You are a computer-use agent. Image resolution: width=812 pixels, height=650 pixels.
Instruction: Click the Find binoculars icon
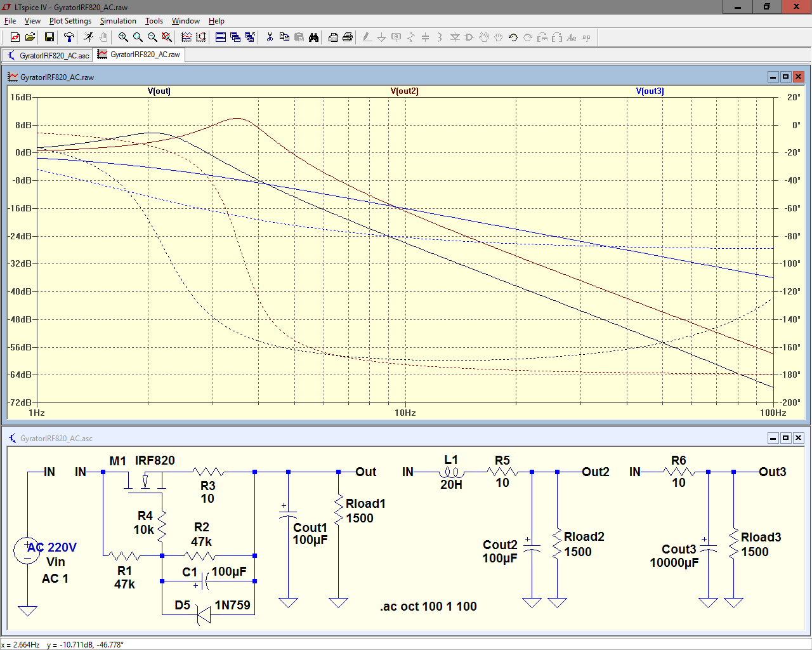313,37
